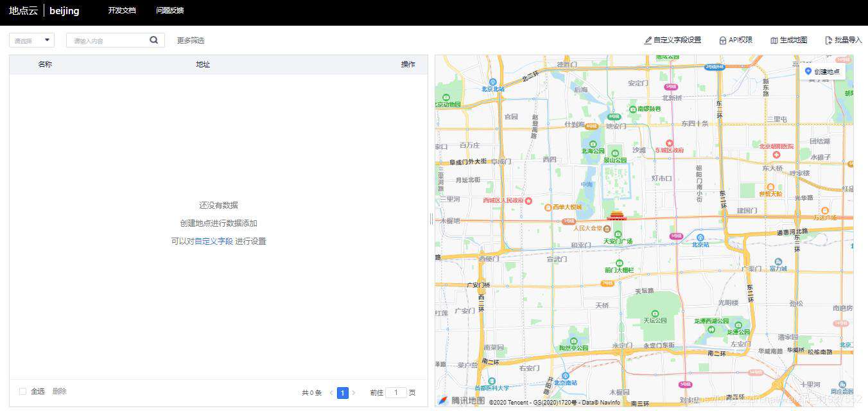Image resolution: width=868 pixels, height=411 pixels.
Task: Open the 问题反馈 menu item
Action: (170, 11)
